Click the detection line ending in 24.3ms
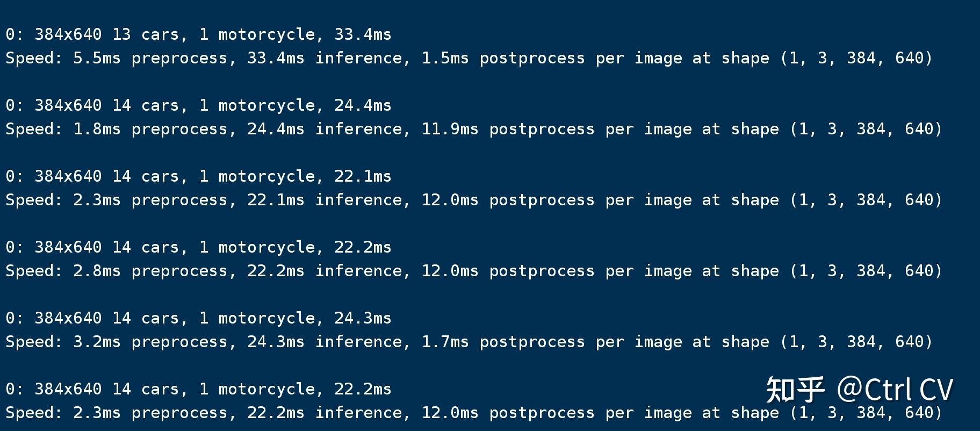This screenshot has height=431, width=980. (x=198, y=318)
